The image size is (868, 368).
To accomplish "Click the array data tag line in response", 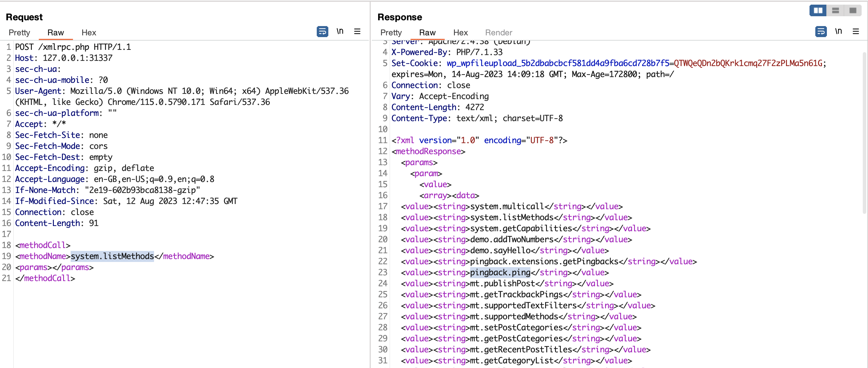I will coord(449,195).
